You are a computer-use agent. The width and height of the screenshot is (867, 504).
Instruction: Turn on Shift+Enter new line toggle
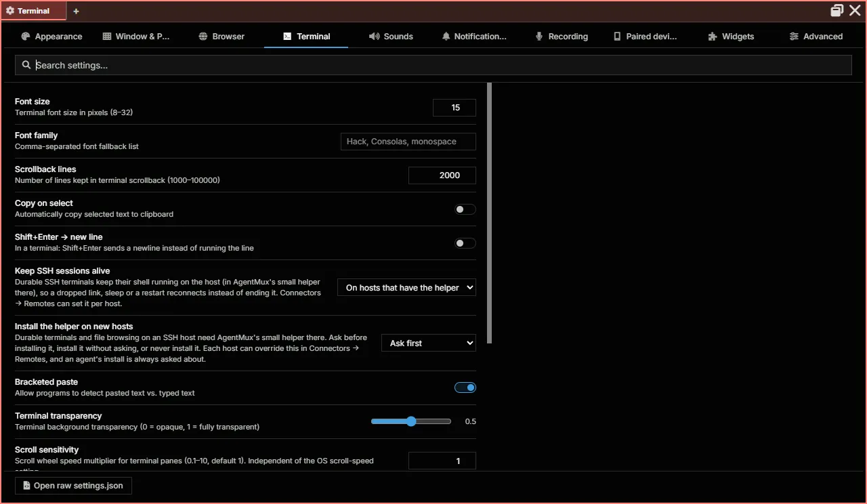(465, 243)
